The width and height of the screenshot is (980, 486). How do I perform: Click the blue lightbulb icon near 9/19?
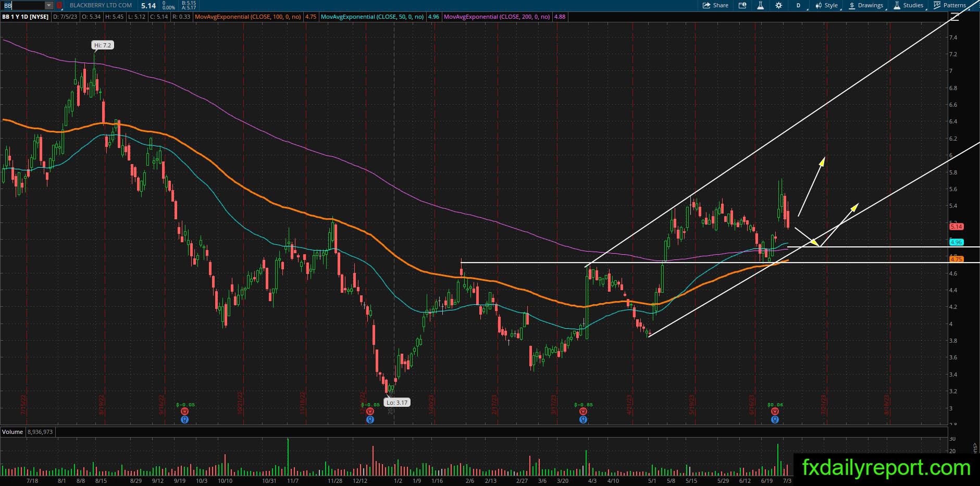pos(184,419)
